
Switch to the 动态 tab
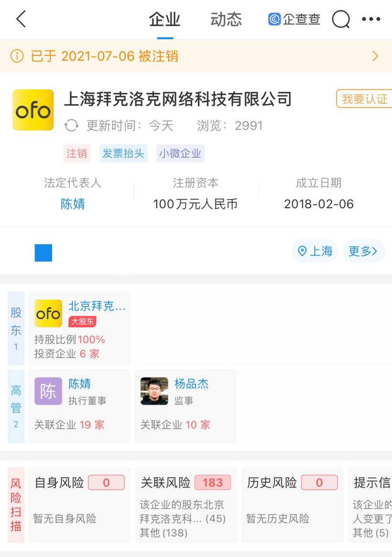[226, 20]
